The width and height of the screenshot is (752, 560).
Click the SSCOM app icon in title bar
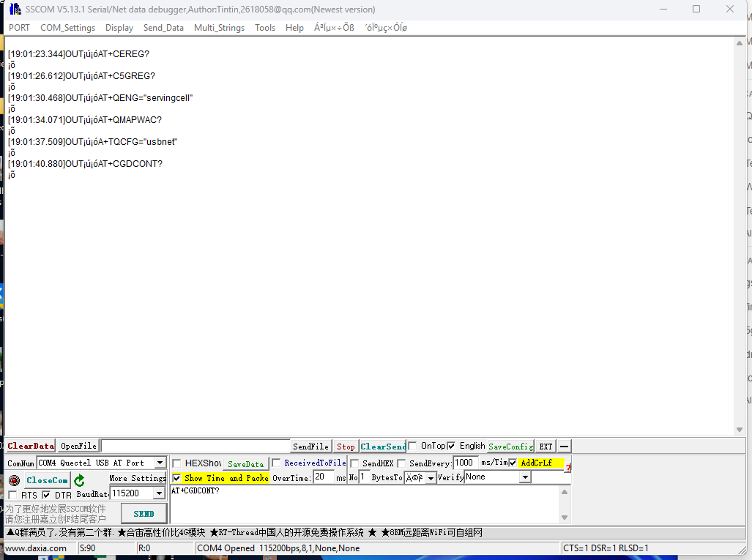[x=14, y=10]
